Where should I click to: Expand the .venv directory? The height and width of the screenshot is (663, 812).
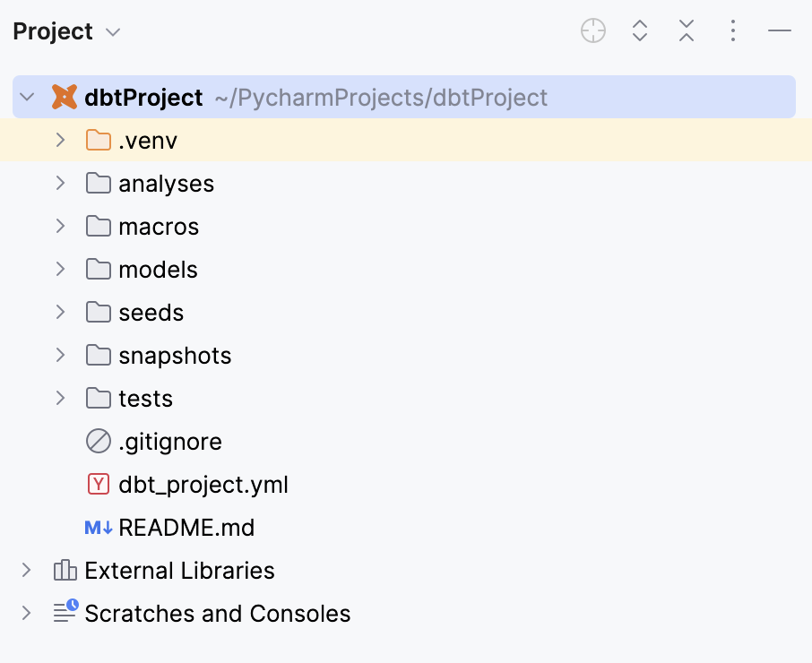(59, 140)
